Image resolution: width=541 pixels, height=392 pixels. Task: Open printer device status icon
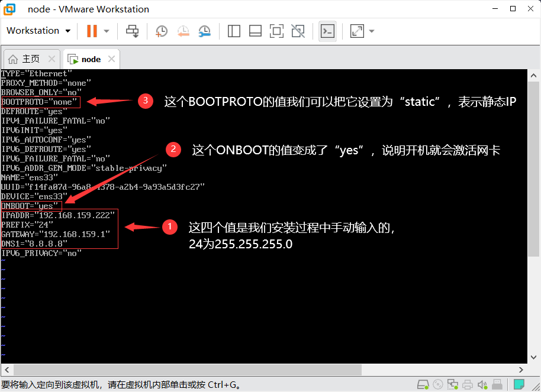pos(468,384)
